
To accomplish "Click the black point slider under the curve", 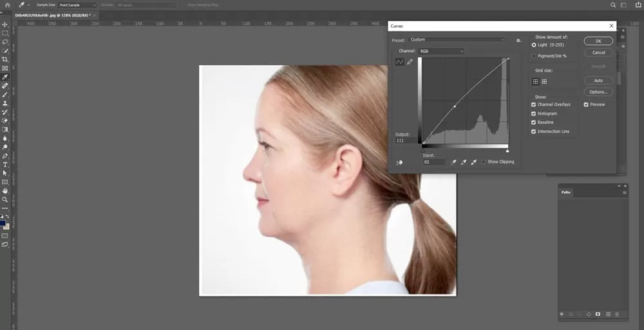I will click(424, 151).
